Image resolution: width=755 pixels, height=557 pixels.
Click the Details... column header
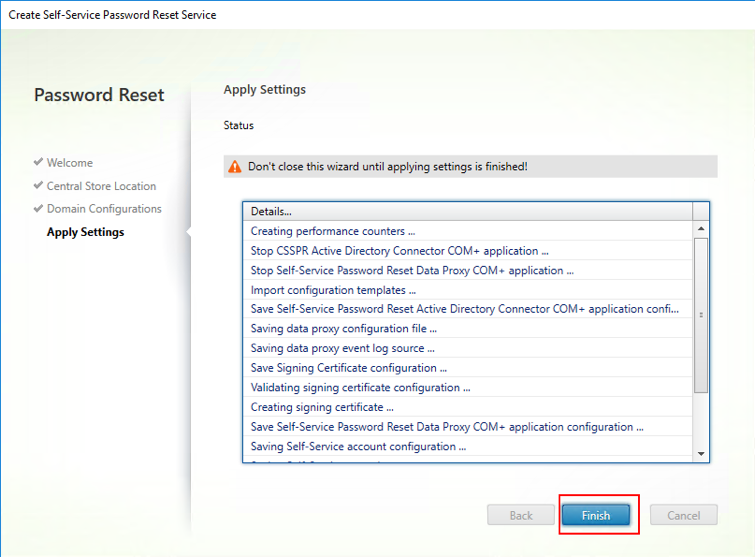point(270,211)
